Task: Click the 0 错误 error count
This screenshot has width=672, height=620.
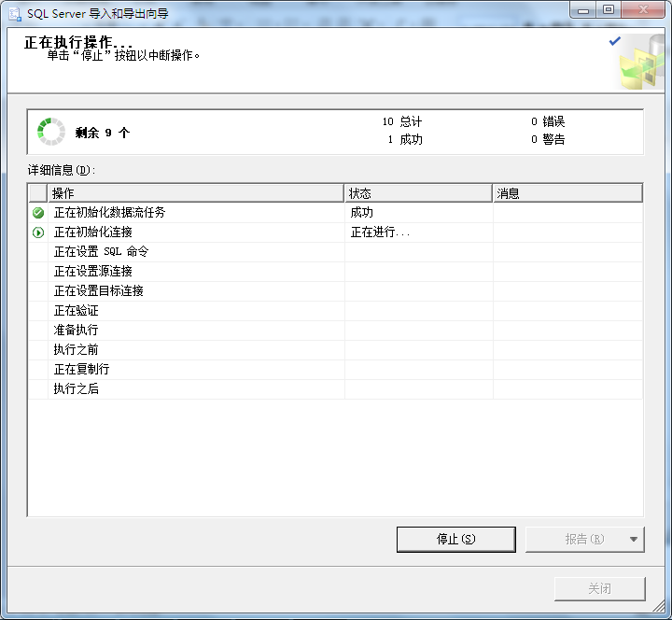Action: click(548, 121)
